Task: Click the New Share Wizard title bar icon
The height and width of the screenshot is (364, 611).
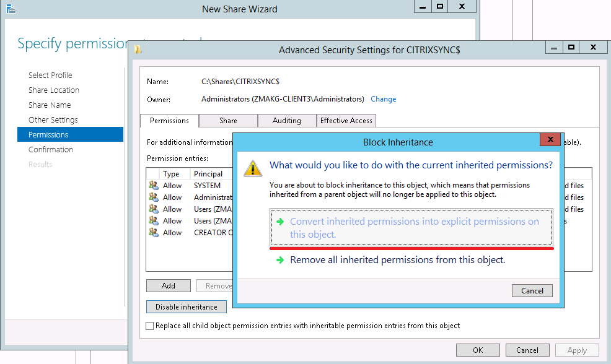Action: 9,8
